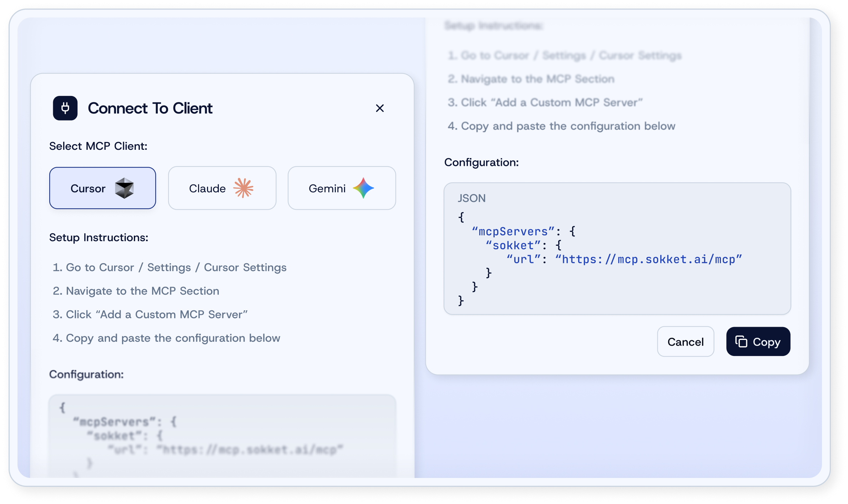Click the plug icon beside Connect To Client
The height and width of the screenshot is (504, 848).
[65, 108]
